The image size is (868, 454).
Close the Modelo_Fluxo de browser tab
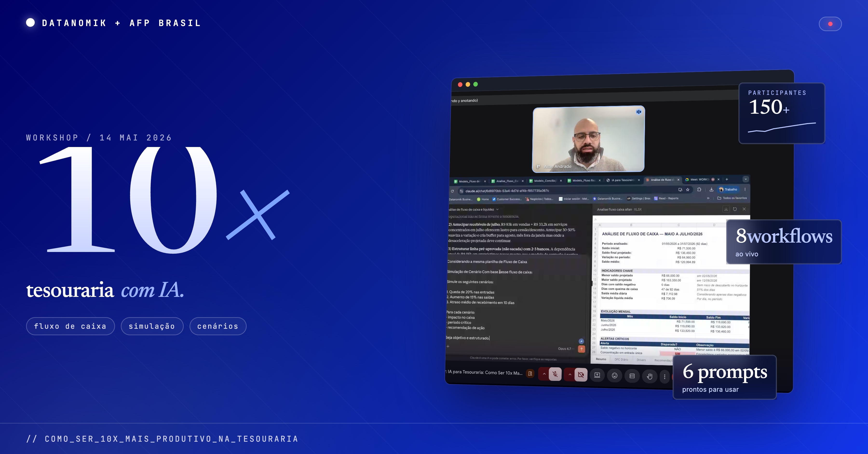(485, 181)
